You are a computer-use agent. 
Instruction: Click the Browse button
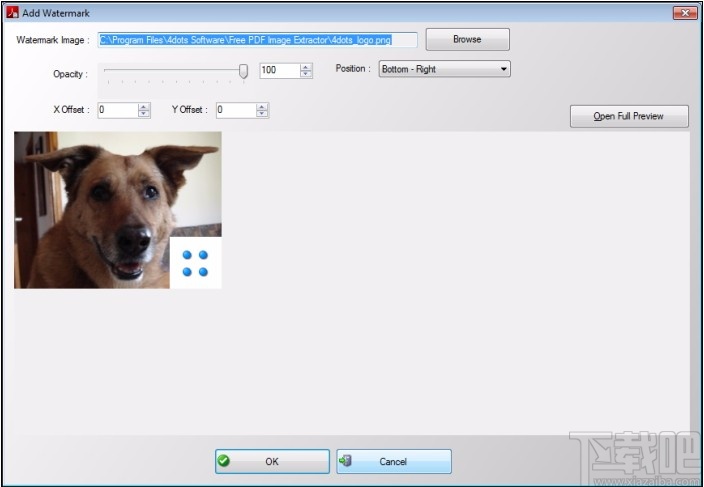(x=467, y=39)
